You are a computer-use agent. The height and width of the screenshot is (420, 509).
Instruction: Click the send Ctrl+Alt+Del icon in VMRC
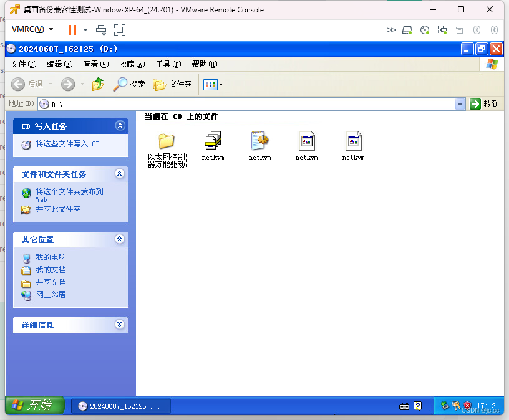coord(101,30)
